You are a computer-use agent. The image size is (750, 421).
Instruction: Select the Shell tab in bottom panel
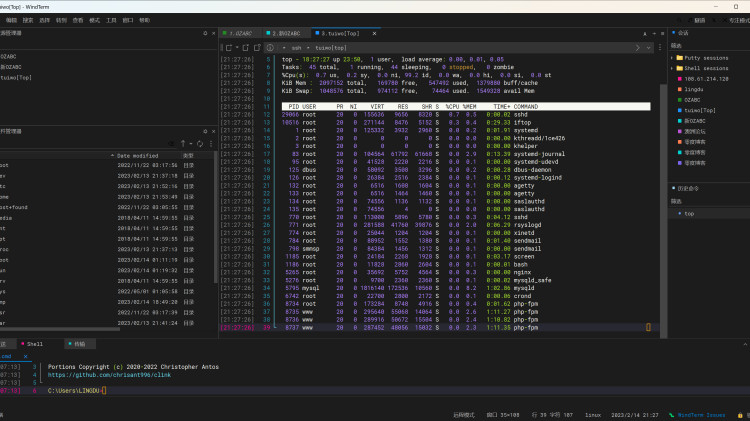[x=32, y=344]
